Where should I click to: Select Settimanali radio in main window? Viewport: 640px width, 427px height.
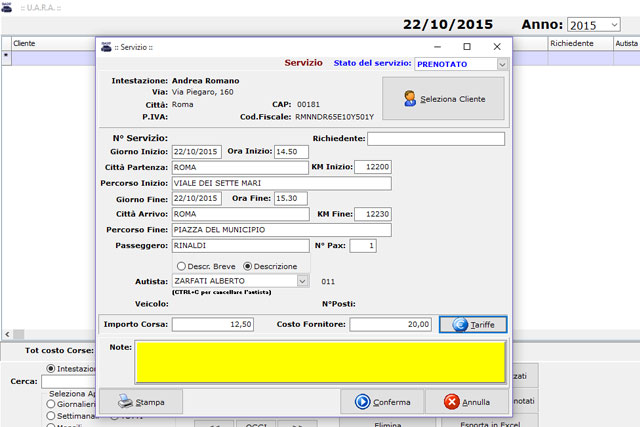pos(51,416)
